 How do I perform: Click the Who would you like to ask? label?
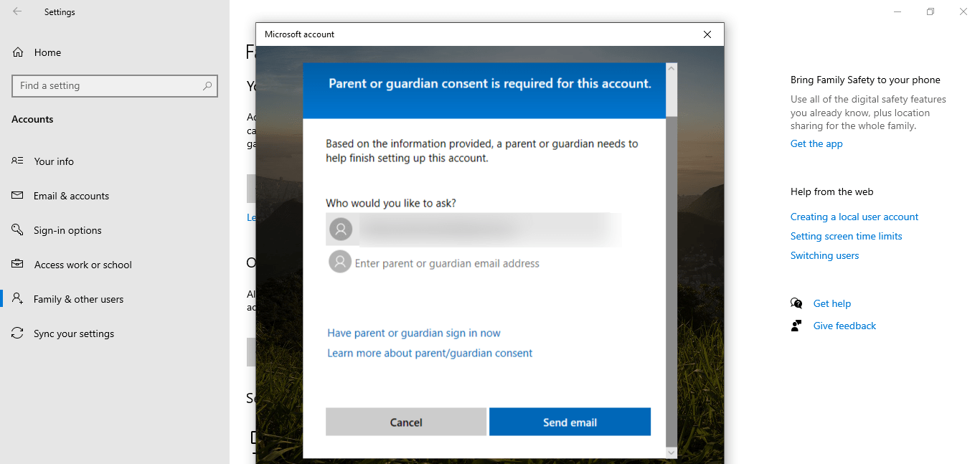click(391, 203)
